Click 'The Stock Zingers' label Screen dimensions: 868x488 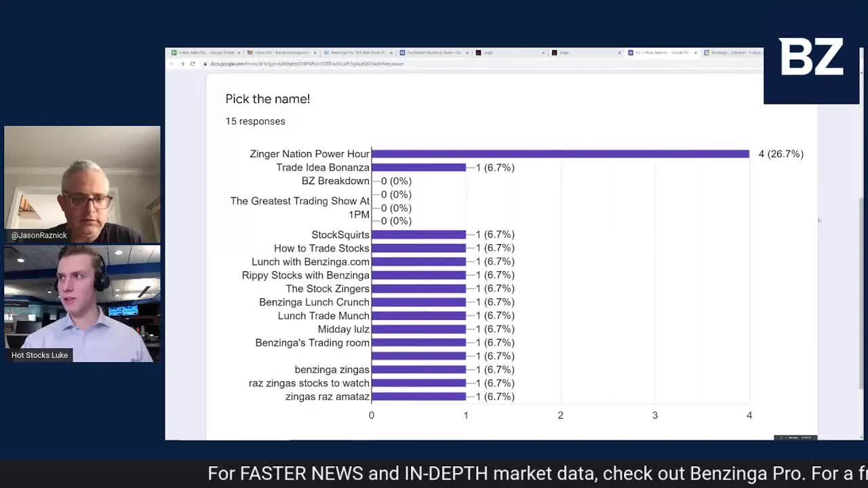coord(328,289)
